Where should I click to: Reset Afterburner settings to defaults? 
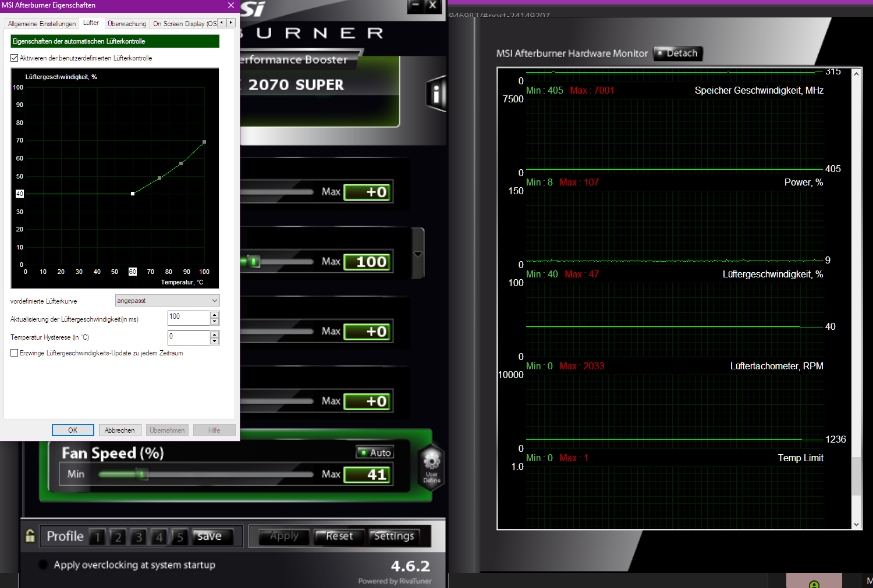pos(339,536)
